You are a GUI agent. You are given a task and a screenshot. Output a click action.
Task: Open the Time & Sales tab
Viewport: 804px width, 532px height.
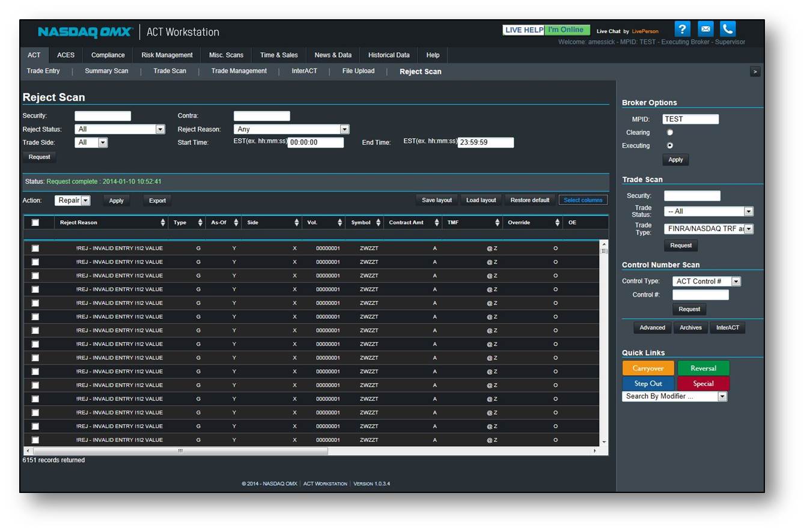[279, 55]
